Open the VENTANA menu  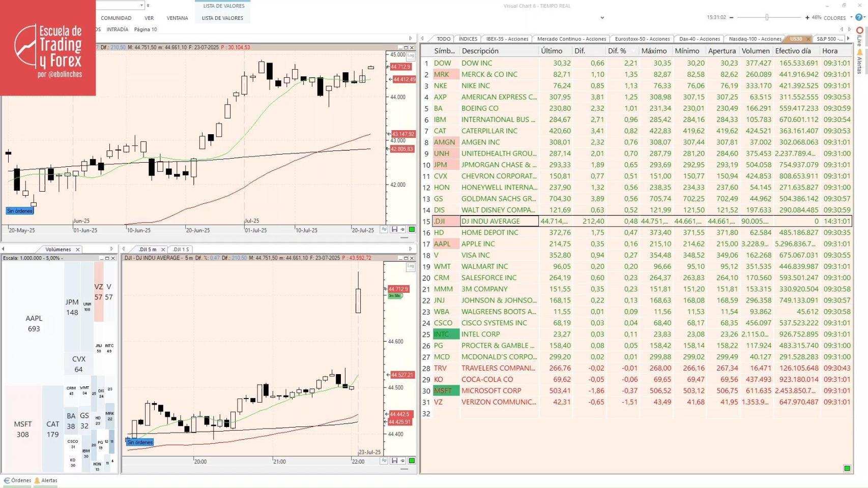178,18
